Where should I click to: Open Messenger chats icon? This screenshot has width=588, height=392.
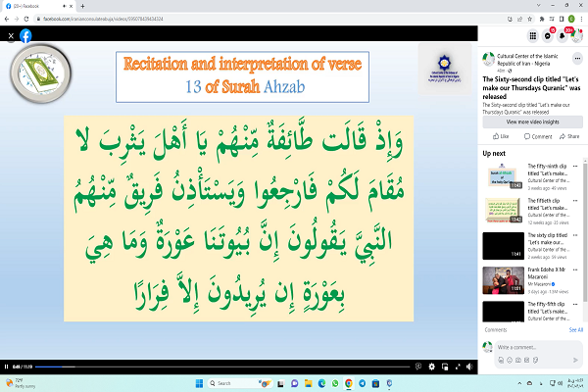pyautogui.click(x=548, y=35)
